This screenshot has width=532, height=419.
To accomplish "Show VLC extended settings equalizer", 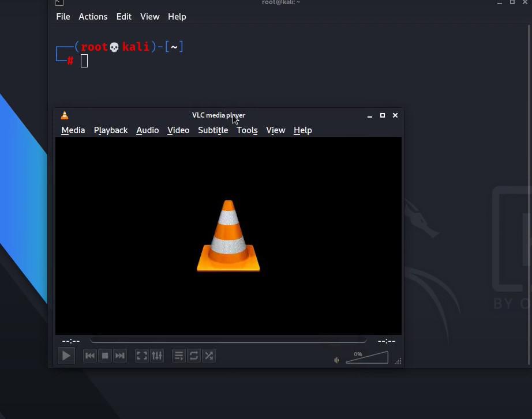I will [x=157, y=356].
